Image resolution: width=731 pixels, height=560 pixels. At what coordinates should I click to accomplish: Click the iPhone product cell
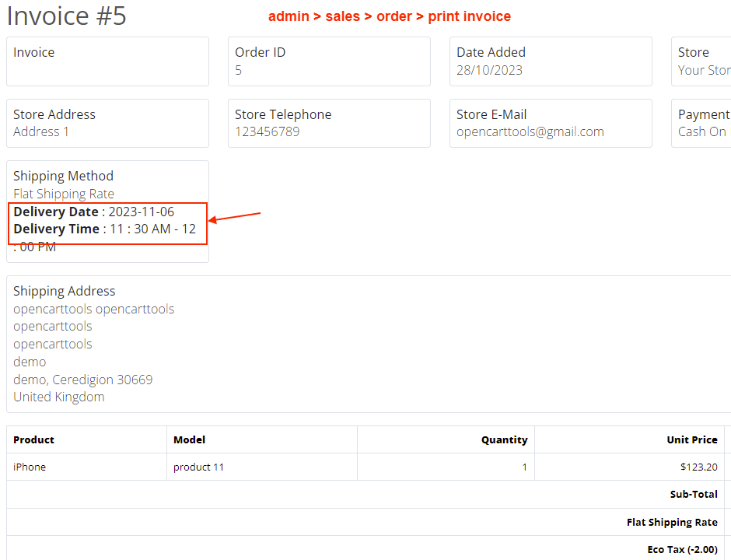[x=30, y=467]
